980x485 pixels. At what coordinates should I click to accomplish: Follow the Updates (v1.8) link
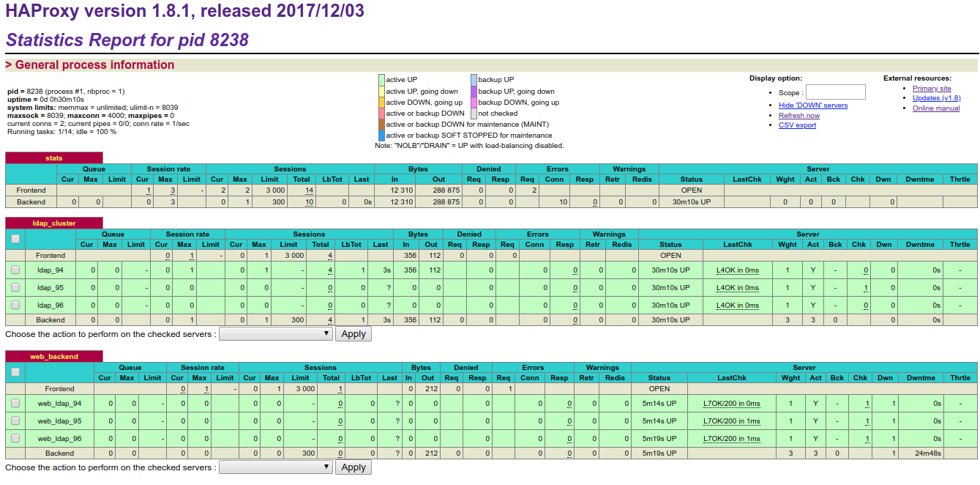click(x=936, y=98)
